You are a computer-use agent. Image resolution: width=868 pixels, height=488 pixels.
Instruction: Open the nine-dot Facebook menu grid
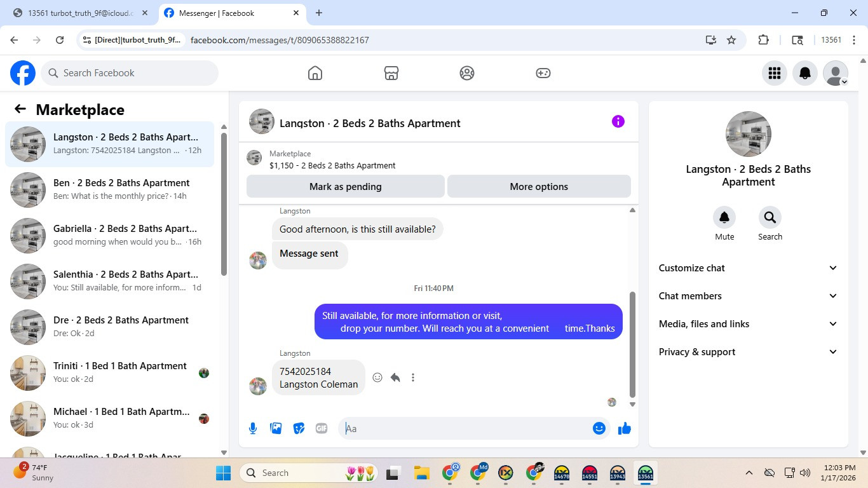[774, 73]
